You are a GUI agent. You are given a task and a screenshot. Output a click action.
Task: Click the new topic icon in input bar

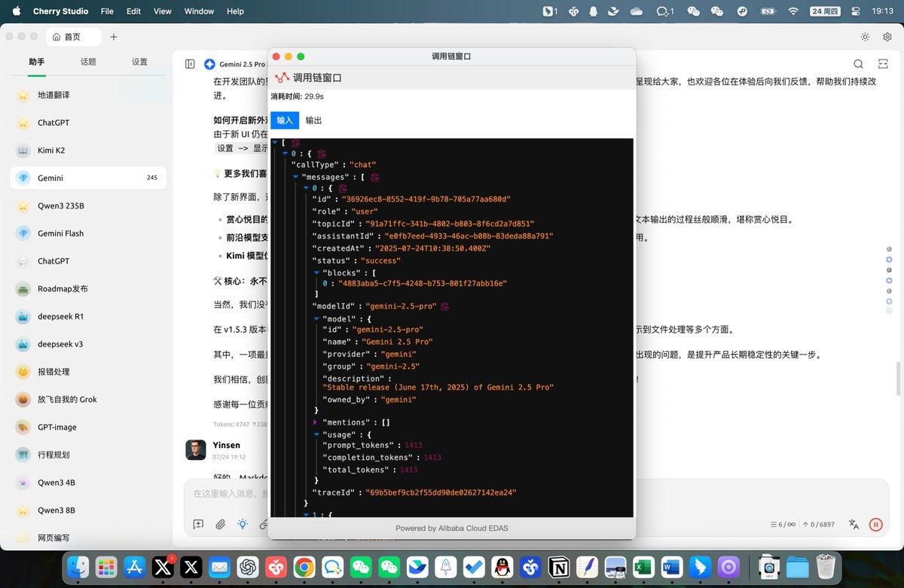[198, 524]
